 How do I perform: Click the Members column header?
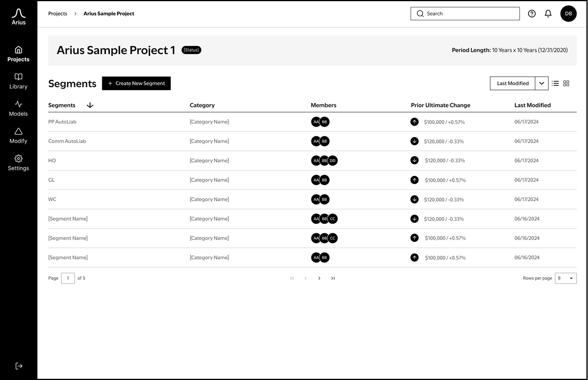323,105
